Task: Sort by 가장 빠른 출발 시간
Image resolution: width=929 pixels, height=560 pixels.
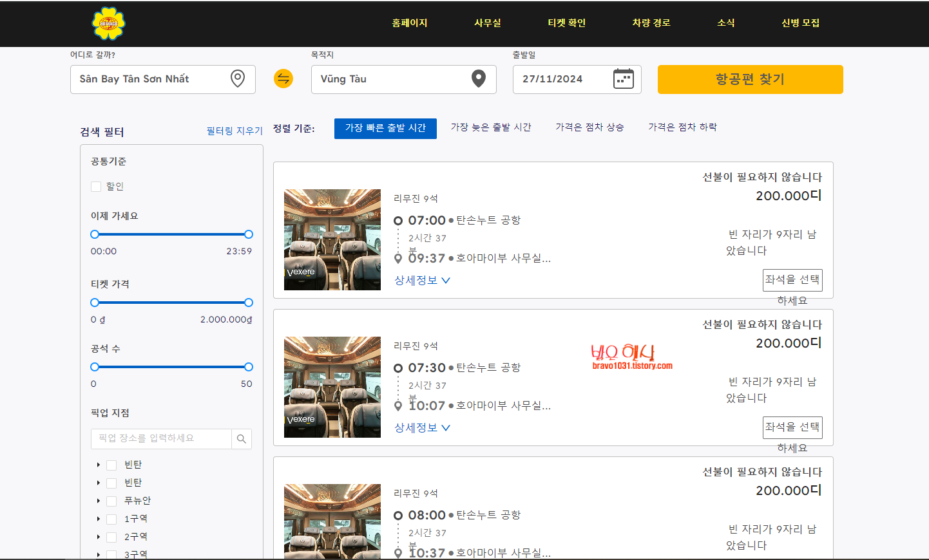Action: [x=385, y=128]
